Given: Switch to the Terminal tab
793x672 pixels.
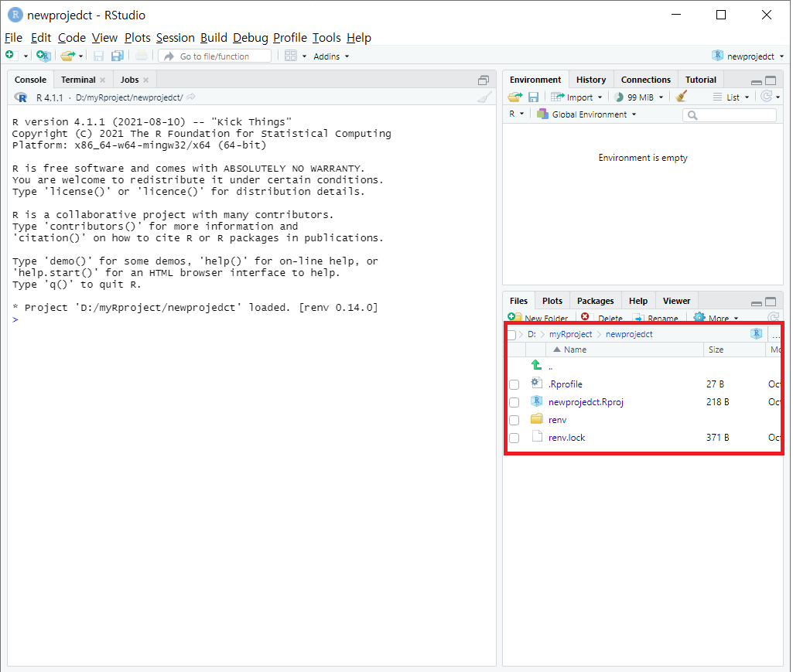Looking at the screenshot, I should pyautogui.click(x=78, y=80).
